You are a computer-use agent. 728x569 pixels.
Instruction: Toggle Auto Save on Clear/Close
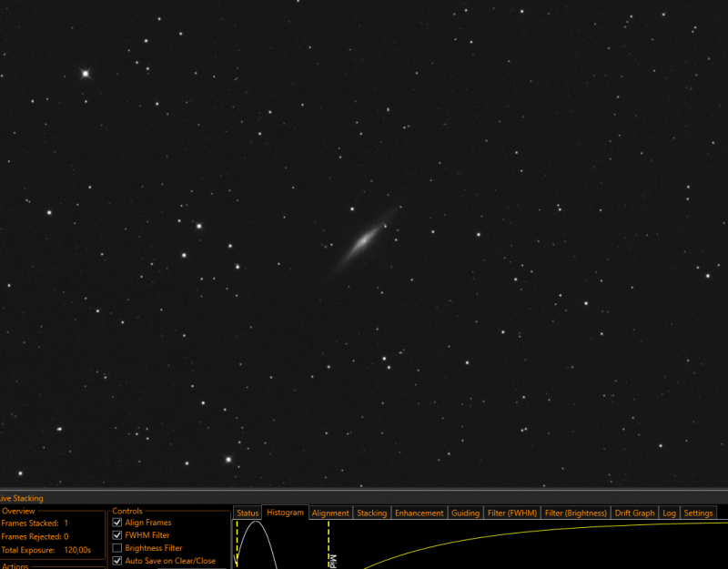point(117,561)
